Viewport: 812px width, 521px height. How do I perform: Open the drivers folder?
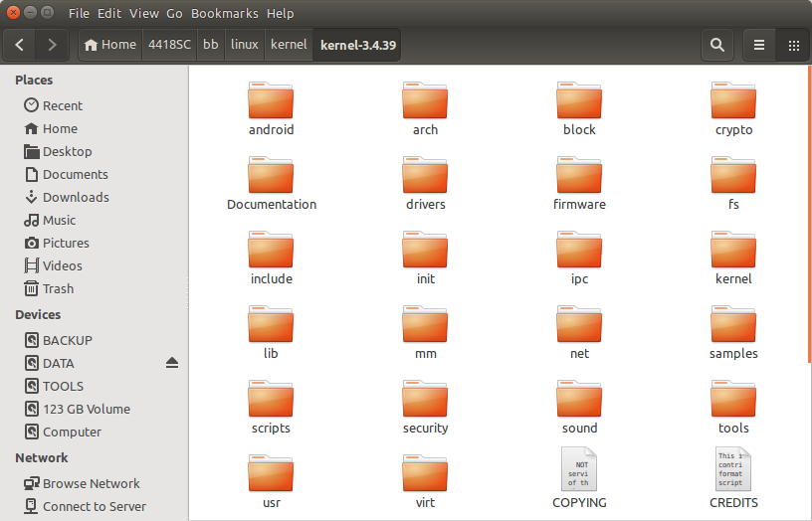[x=425, y=179]
